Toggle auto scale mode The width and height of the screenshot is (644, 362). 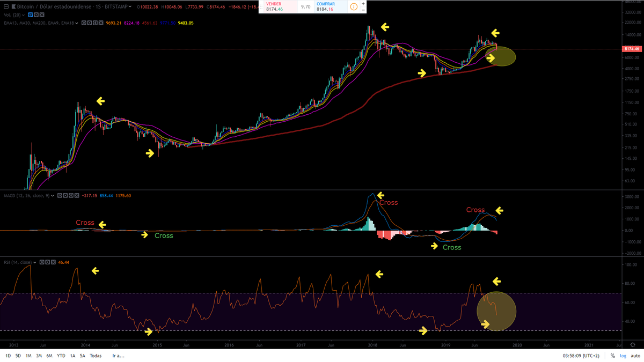click(x=636, y=356)
